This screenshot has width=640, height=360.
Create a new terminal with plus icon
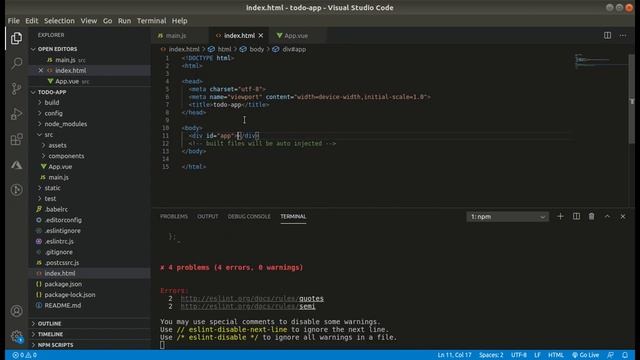click(560, 216)
